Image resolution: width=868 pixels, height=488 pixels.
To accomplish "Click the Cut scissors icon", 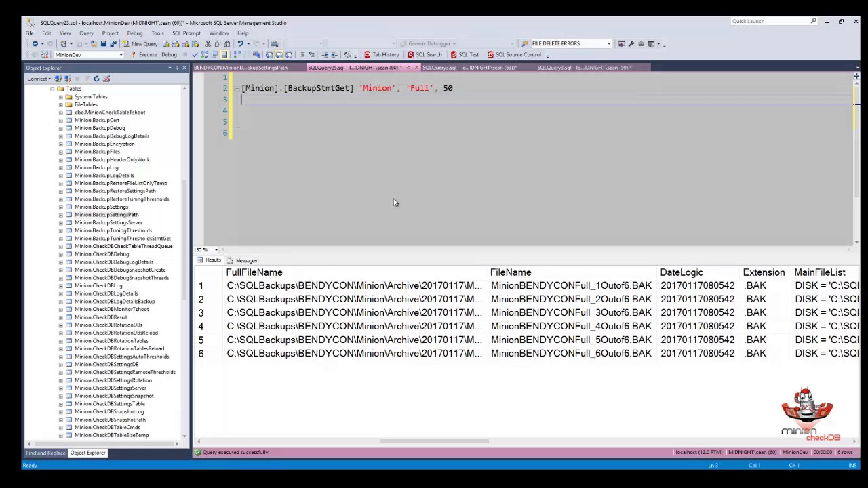I will coord(208,44).
